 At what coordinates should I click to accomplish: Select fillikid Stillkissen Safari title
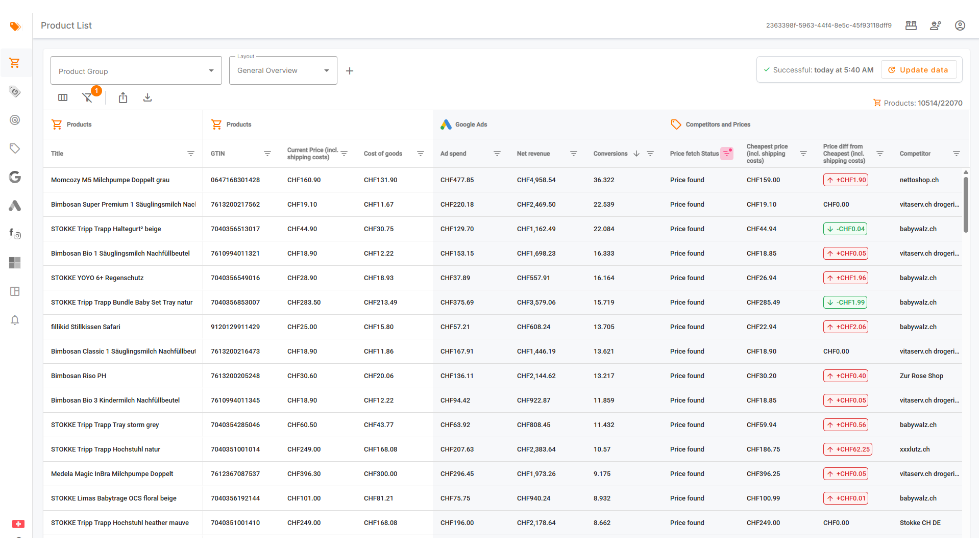pos(86,327)
